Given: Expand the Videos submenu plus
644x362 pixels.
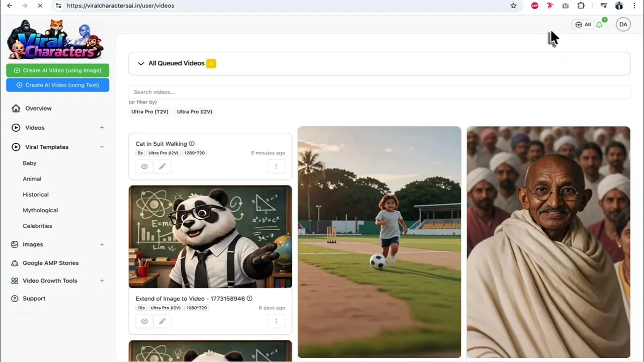Looking at the screenshot, I should point(102,128).
